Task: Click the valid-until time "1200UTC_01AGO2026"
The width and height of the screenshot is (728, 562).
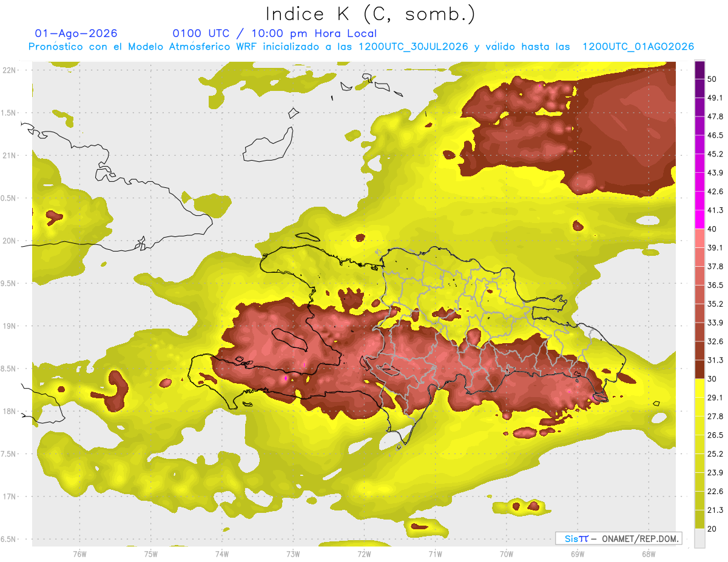Action: point(638,47)
